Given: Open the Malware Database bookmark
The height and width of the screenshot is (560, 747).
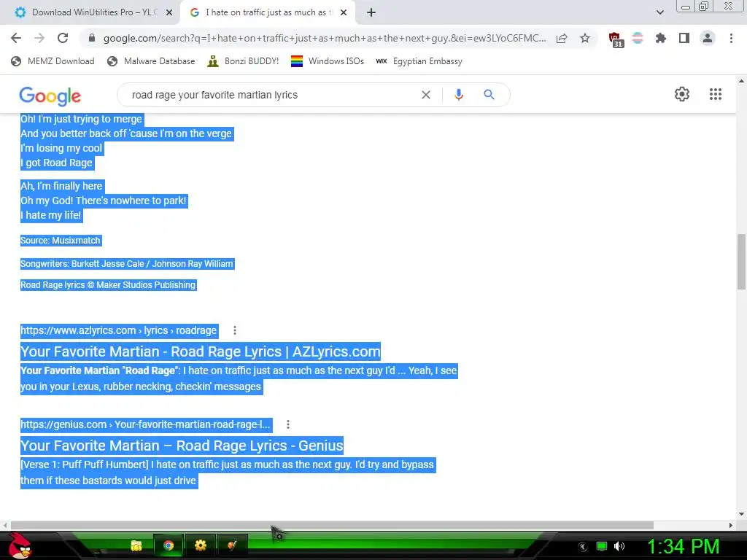Looking at the screenshot, I should click(x=151, y=61).
